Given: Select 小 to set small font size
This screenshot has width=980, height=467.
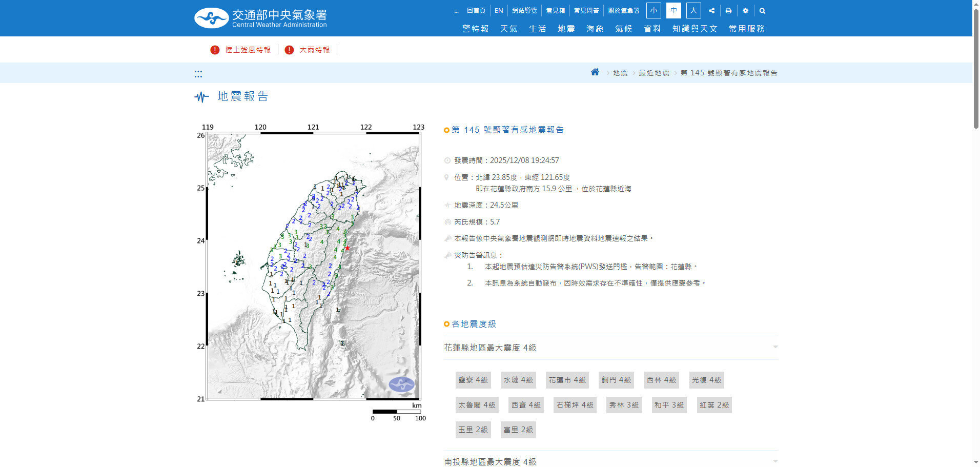Looking at the screenshot, I should (x=654, y=10).
